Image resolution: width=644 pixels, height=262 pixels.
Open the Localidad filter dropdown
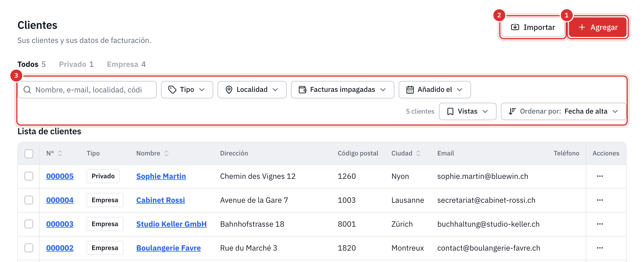click(252, 90)
